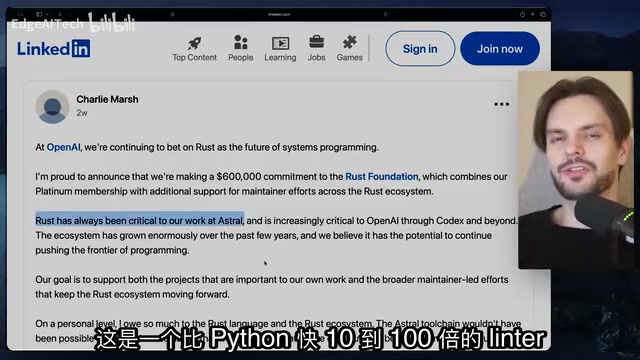Show Safari tab overview
The height and width of the screenshot is (360, 640).
543,14
